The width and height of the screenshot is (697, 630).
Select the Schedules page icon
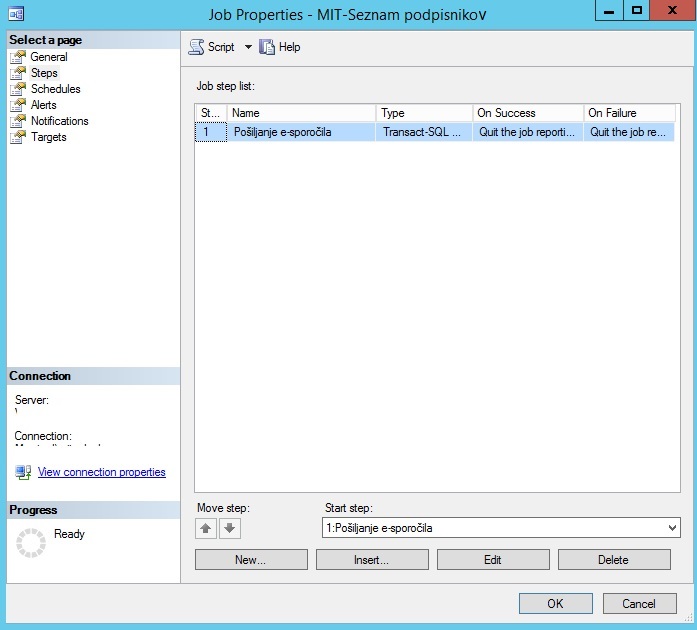[18, 89]
